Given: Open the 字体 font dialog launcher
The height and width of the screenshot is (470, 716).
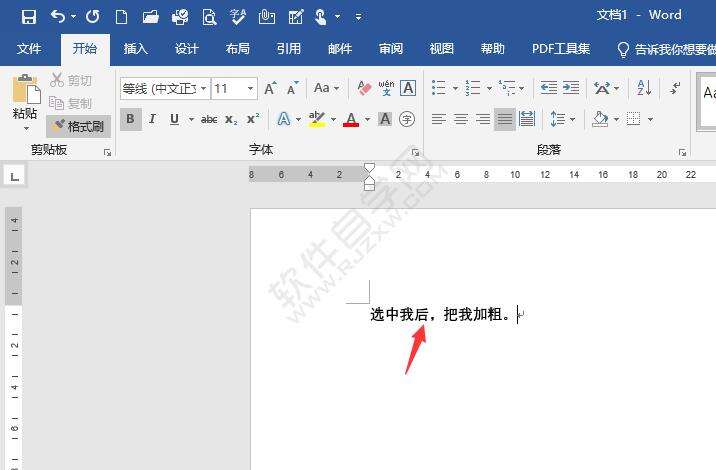Looking at the screenshot, I should pyautogui.click(x=415, y=153).
